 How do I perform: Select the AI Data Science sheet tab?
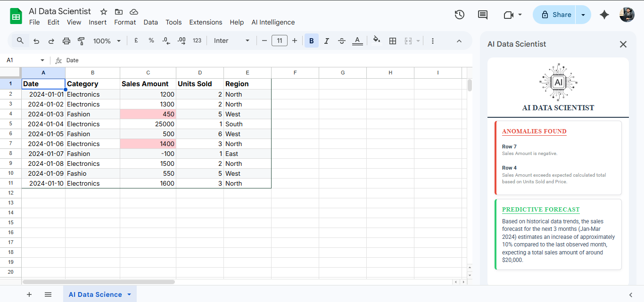coord(94,294)
